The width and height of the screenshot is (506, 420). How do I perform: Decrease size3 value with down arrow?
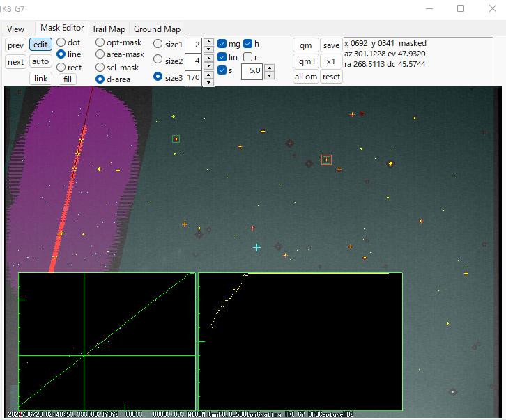tap(208, 81)
